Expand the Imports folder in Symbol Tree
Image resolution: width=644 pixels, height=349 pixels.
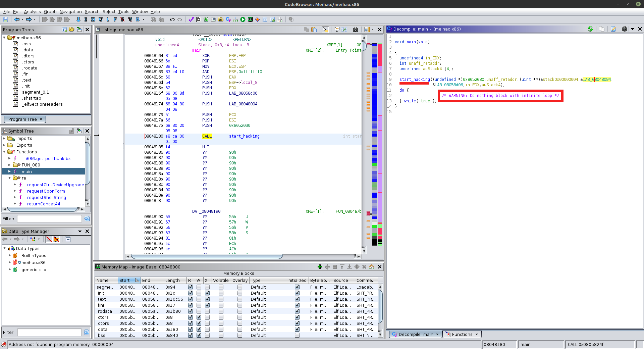[4, 139]
